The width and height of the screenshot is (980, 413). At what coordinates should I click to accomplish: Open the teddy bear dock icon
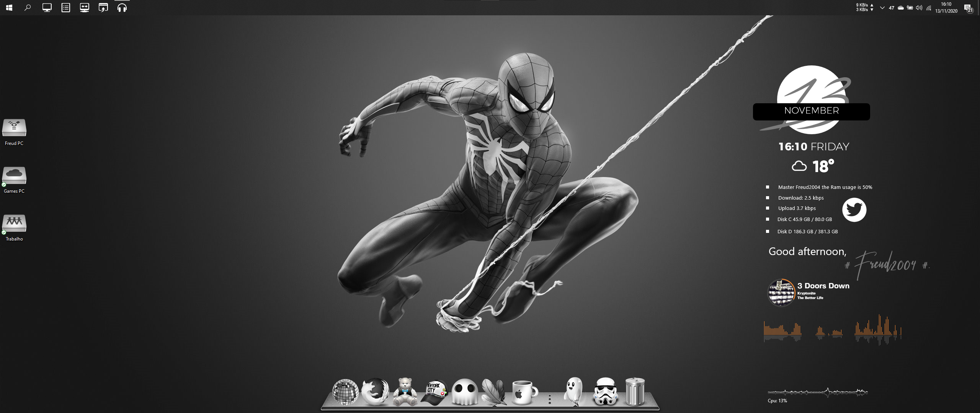(405, 392)
